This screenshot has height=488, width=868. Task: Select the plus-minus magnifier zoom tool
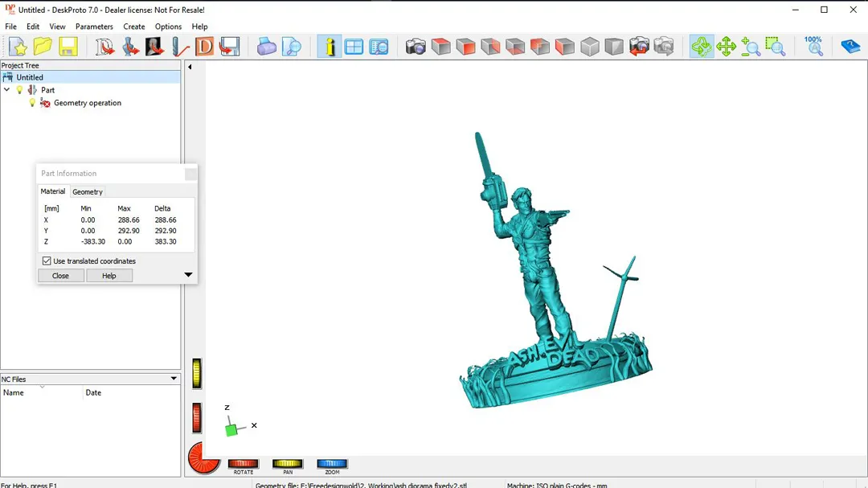(x=751, y=47)
